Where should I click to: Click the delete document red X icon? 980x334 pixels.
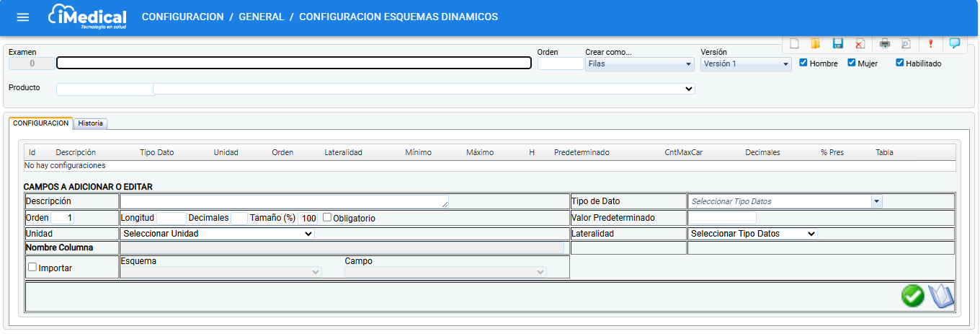point(860,43)
